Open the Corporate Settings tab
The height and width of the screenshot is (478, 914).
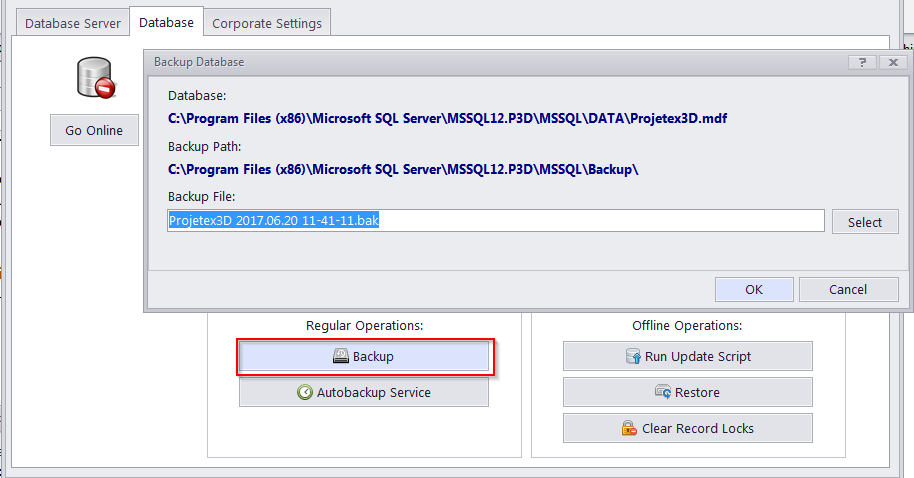tap(267, 23)
